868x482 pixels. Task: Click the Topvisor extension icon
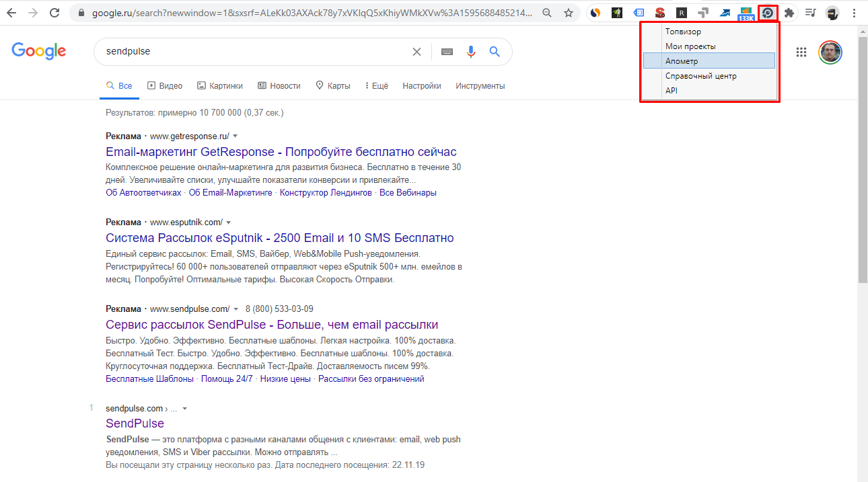768,13
